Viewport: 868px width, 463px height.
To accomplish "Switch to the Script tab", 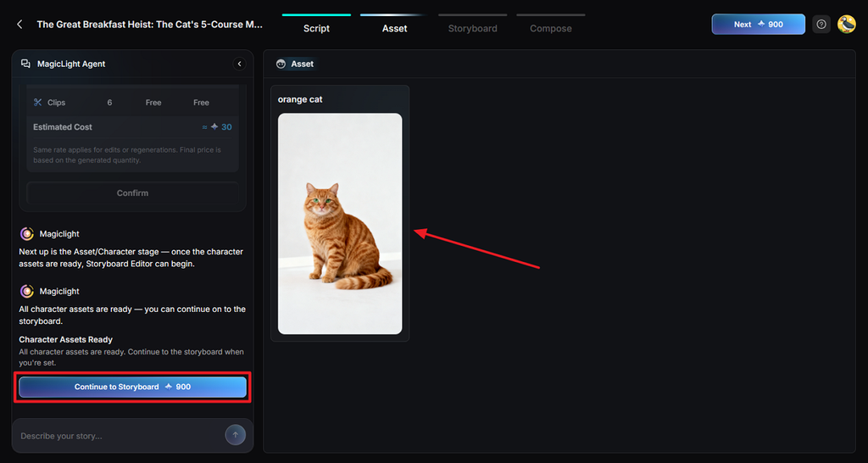I will (317, 28).
